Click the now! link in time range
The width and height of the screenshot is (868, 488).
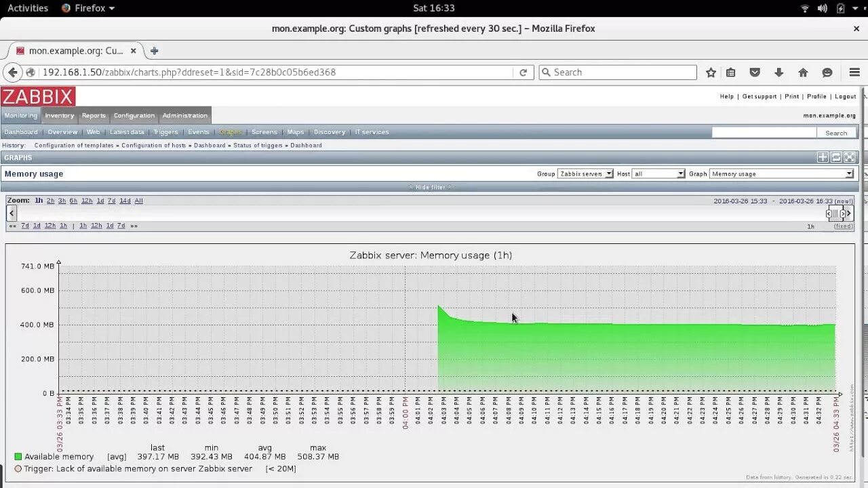point(844,201)
